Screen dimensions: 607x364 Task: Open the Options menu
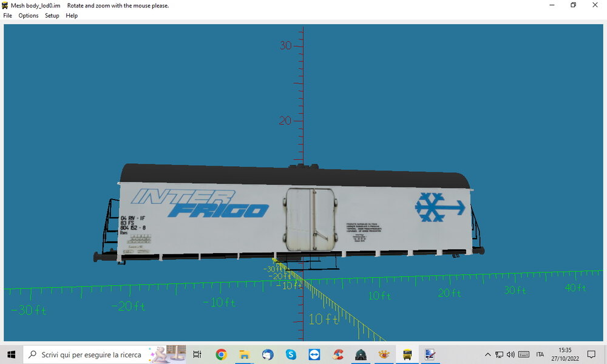tap(29, 16)
